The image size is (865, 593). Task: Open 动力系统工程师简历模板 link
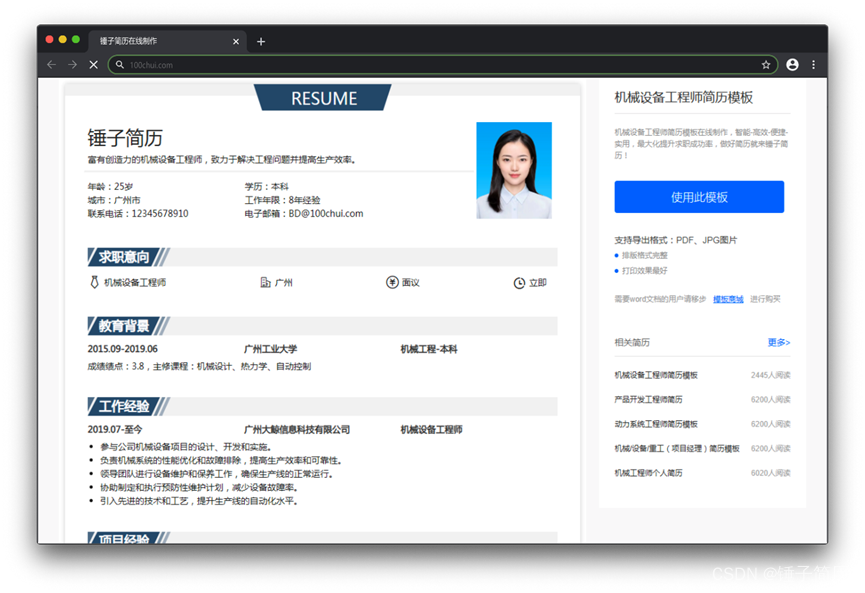click(x=656, y=424)
